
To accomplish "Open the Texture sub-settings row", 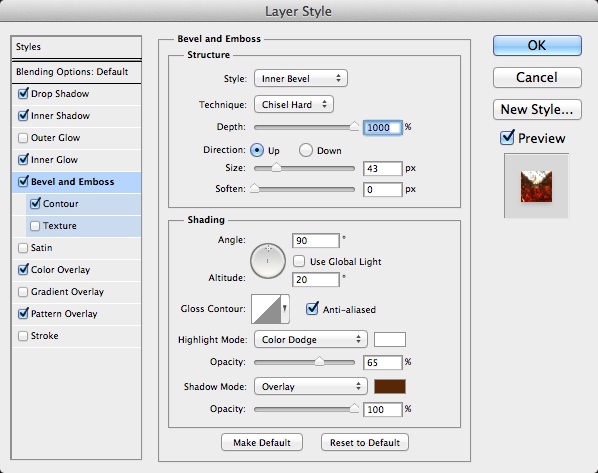I will click(83, 226).
